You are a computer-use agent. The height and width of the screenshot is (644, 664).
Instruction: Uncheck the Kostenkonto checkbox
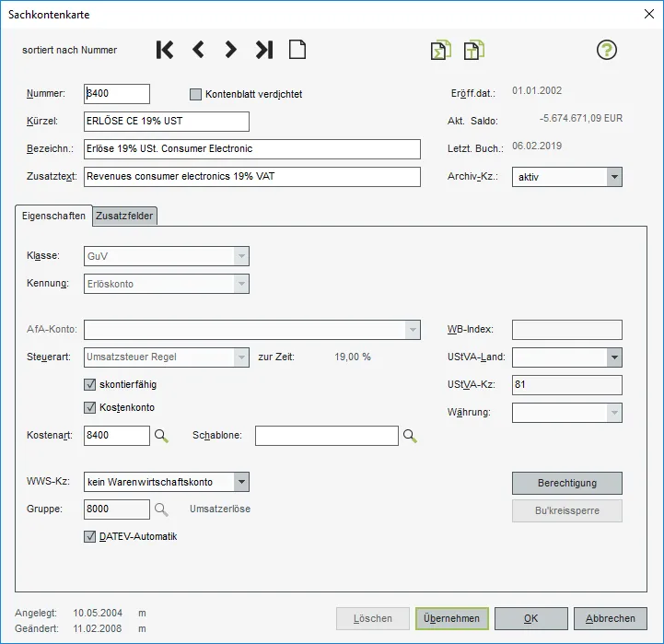coord(89,407)
